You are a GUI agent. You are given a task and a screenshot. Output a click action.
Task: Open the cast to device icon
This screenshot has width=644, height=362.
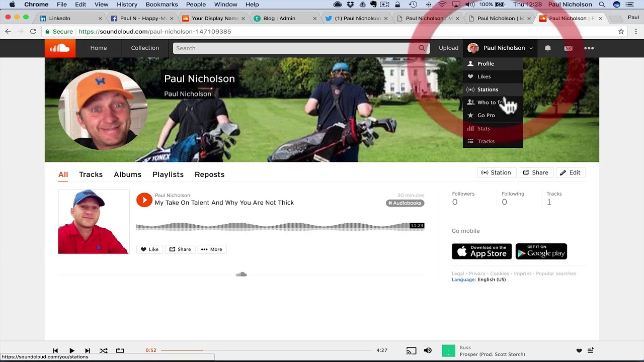point(411,350)
